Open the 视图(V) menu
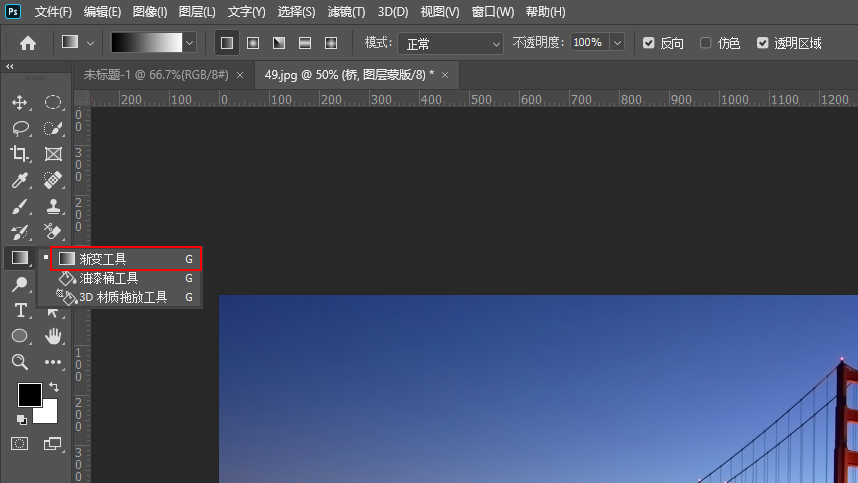858x483 pixels. coord(440,11)
